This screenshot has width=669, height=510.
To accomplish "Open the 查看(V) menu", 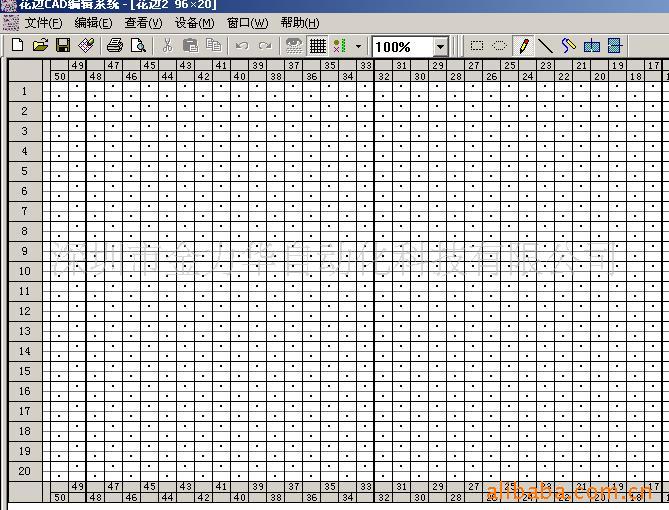I will pos(143,23).
